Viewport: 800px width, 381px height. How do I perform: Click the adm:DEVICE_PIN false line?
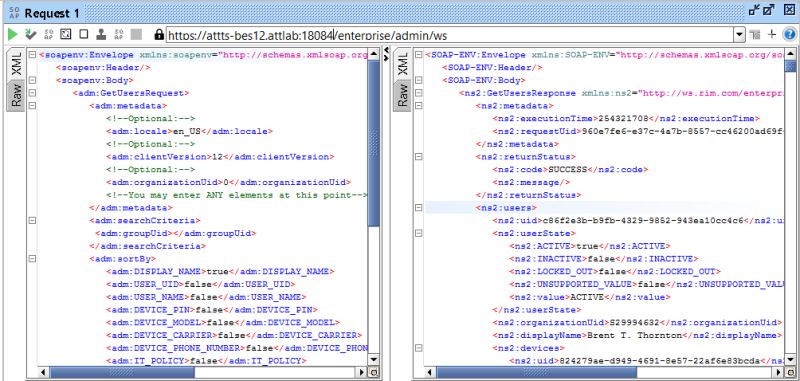[x=212, y=310]
